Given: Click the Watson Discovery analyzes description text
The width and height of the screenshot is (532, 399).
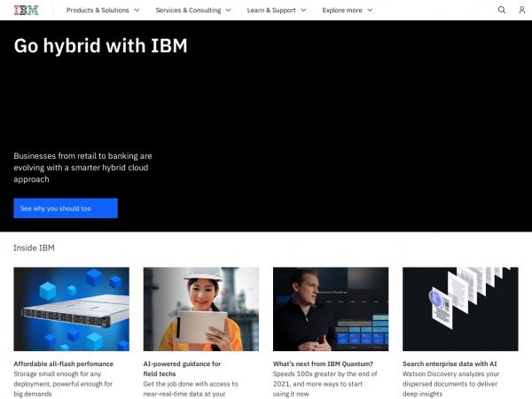Looking at the screenshot, I should pos(451,384).
